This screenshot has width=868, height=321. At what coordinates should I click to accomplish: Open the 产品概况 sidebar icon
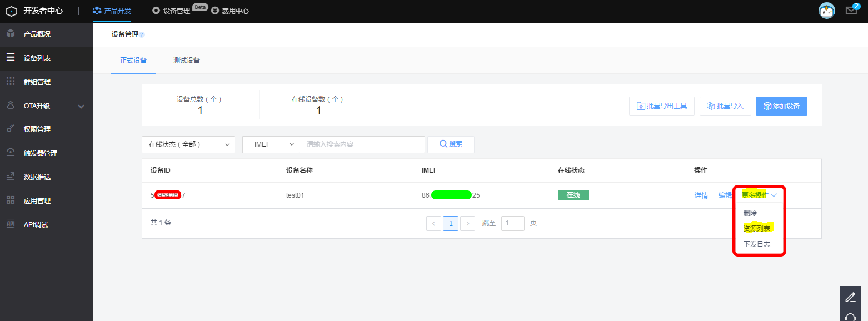10,34
